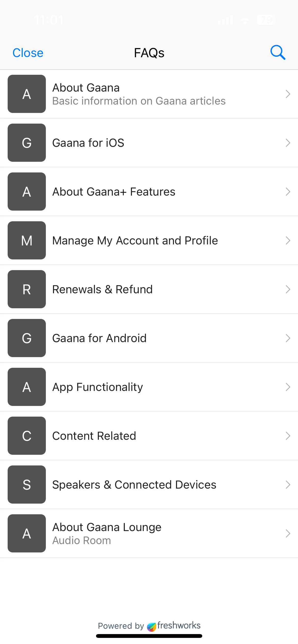The image size is (298, 644).
Task: Tap the 'C' tile for Content Related
Action: (x=27, y=436)
